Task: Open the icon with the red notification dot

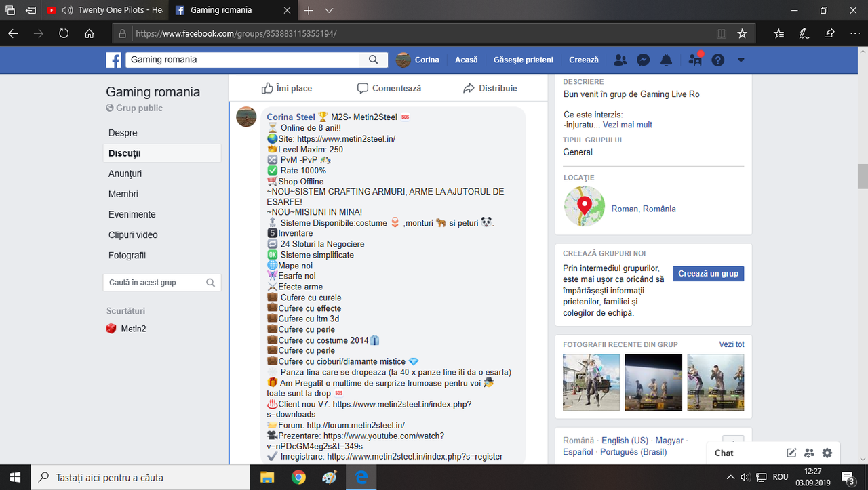Action: coord(695,60)
